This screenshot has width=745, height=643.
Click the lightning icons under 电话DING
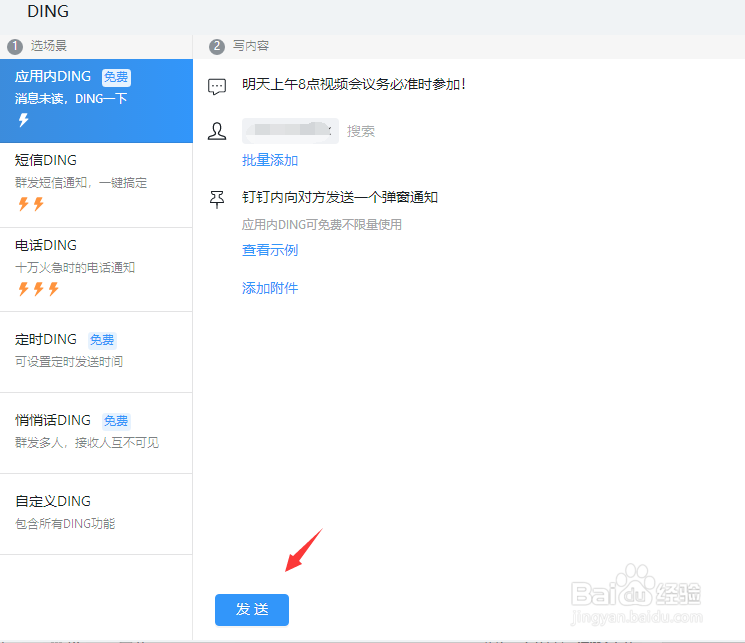pos(38,288)
